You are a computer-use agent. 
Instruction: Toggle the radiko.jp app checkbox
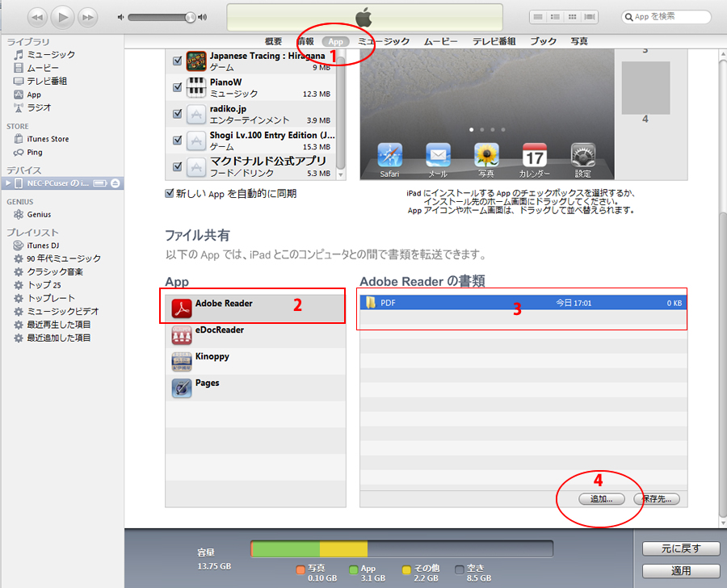coord(177,113)
